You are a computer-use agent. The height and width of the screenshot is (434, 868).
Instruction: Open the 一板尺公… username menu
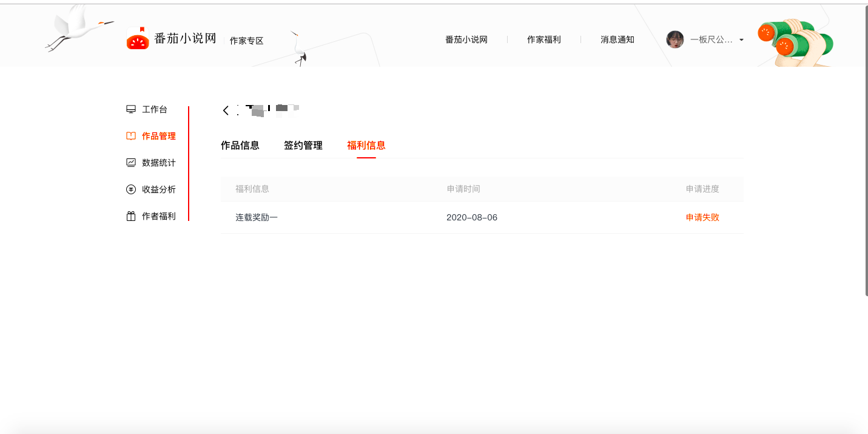pos(712,39)
